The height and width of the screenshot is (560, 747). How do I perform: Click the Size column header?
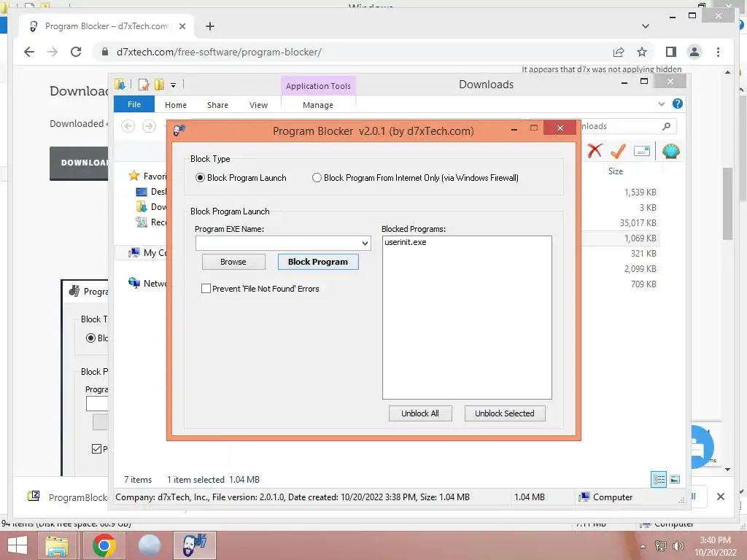tap(616, 171)
